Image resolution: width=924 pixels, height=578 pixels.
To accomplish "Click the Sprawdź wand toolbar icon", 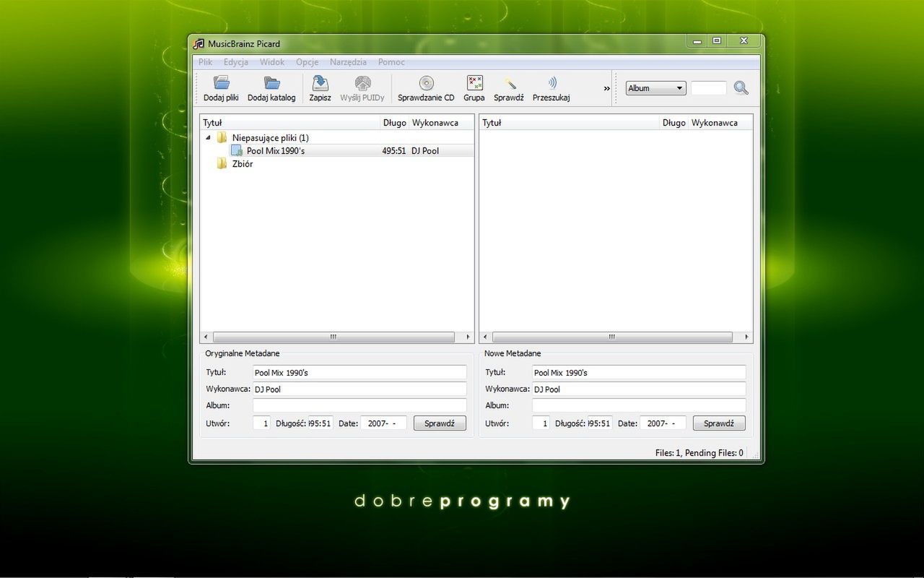I will (509, 83).
